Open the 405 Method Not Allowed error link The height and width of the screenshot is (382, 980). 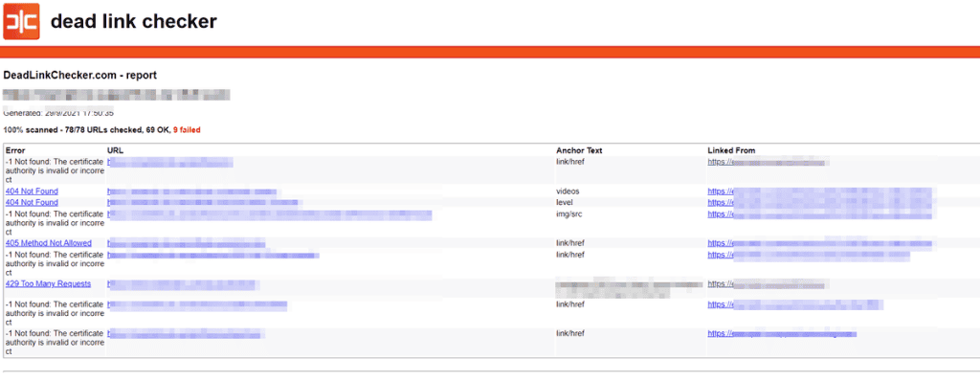coord(49,243)
